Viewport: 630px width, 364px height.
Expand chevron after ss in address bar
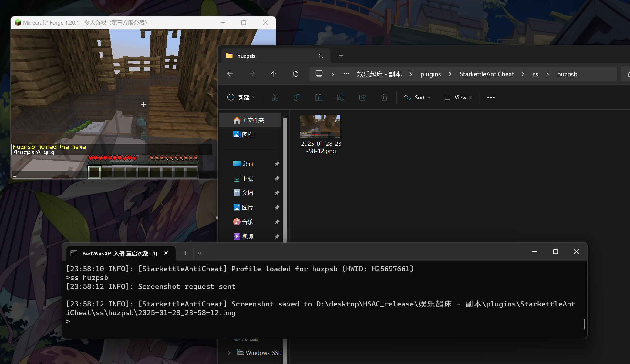pos(547,74)
